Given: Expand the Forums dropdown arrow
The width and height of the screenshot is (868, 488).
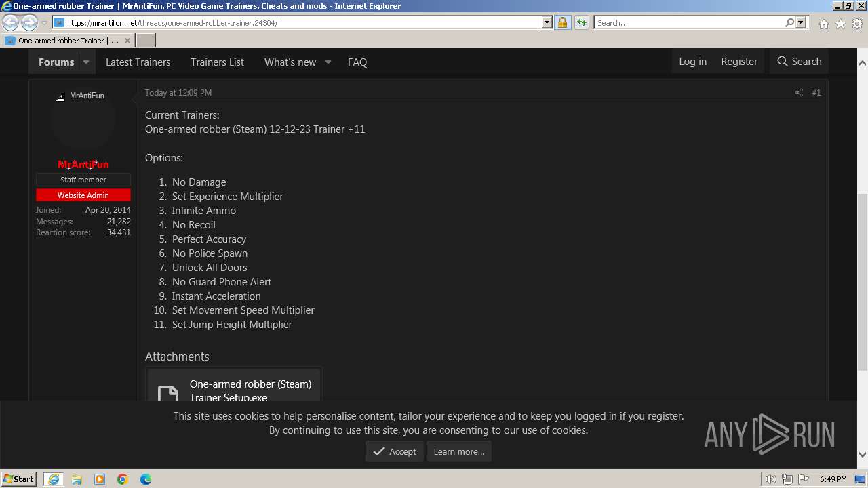Looking at the screenshot, I should tap(86, 62).
